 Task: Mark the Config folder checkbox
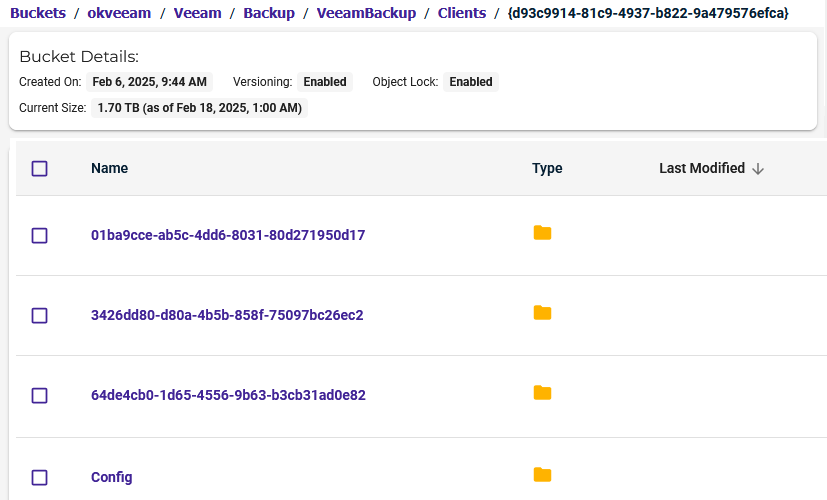(40, 478)
